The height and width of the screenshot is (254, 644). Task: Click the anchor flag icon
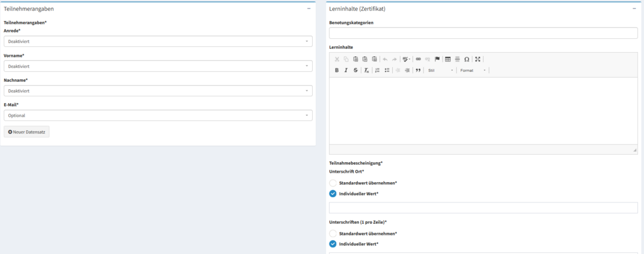point(437,59)
